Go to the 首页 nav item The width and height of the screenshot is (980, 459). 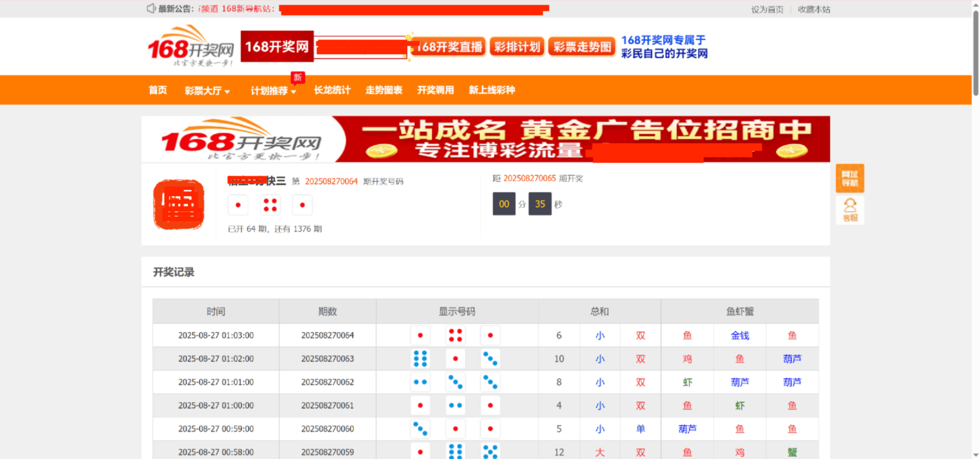pos(158,90)
